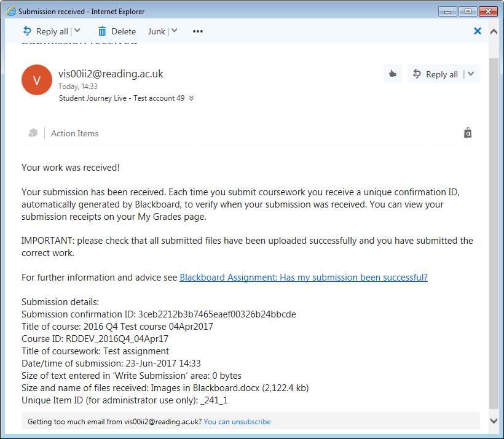Viewport: 504px width, 439px height.
Task: Open the Blackboard Assignment submission help link
Action: (x=303, y=278)
